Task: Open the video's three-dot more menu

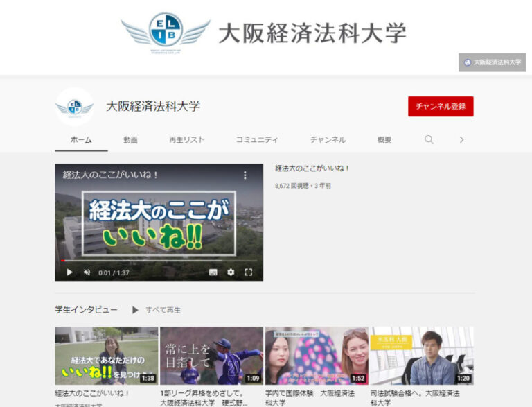Action: tap(245, 175)
